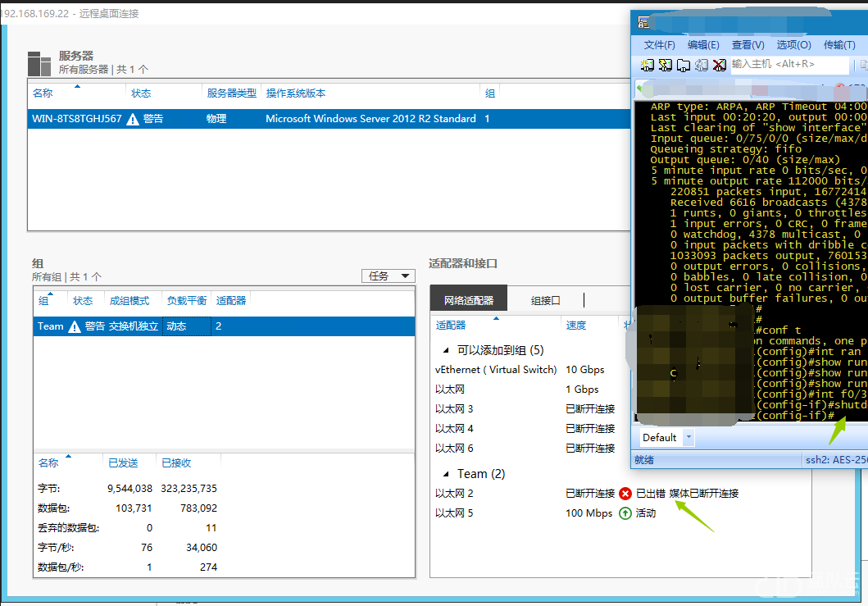Image resolution: width=868 pixels, height=606 pixels.
Task: Click SecureCRT Quick Connect lightning icon
Action: [666, 66]
